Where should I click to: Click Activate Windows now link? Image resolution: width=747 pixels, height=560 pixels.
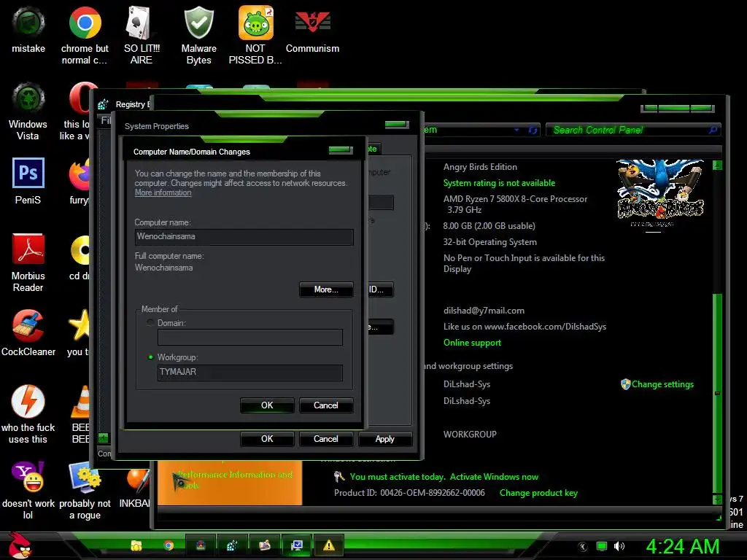[494, 477]
